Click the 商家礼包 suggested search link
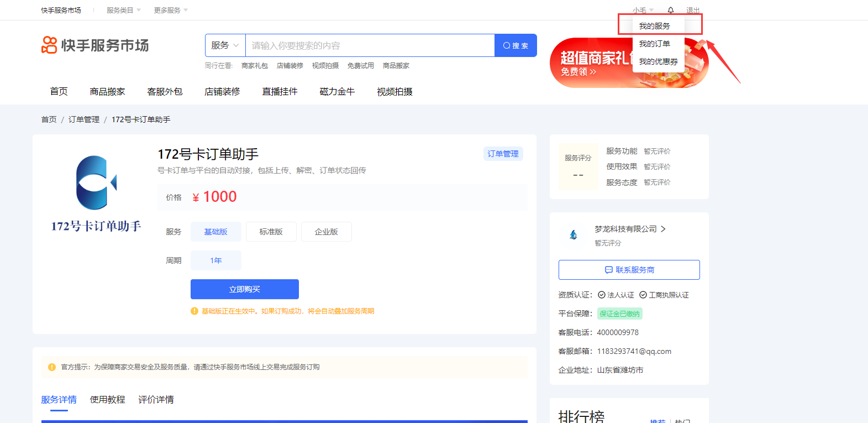This screenshot has width=868, height=423. [x=255, y=65]
